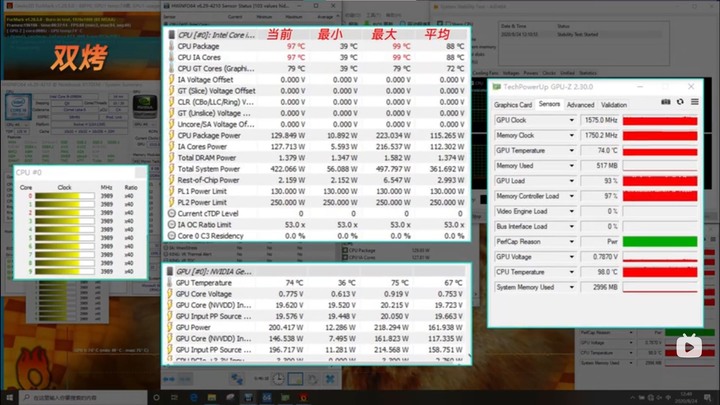Viewport: 720px width, 405px height.
Task: Select the IA Cores Power row
Action: (317, 146)
